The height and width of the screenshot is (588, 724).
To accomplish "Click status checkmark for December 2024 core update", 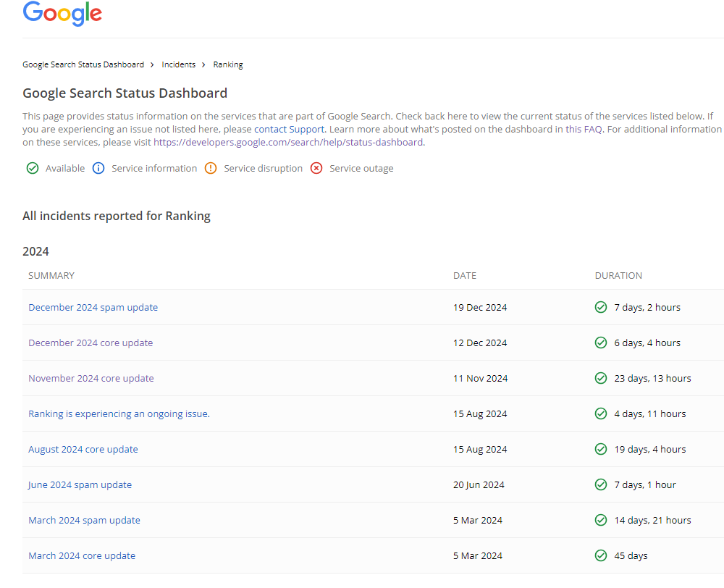I will (x=601, y=343).
